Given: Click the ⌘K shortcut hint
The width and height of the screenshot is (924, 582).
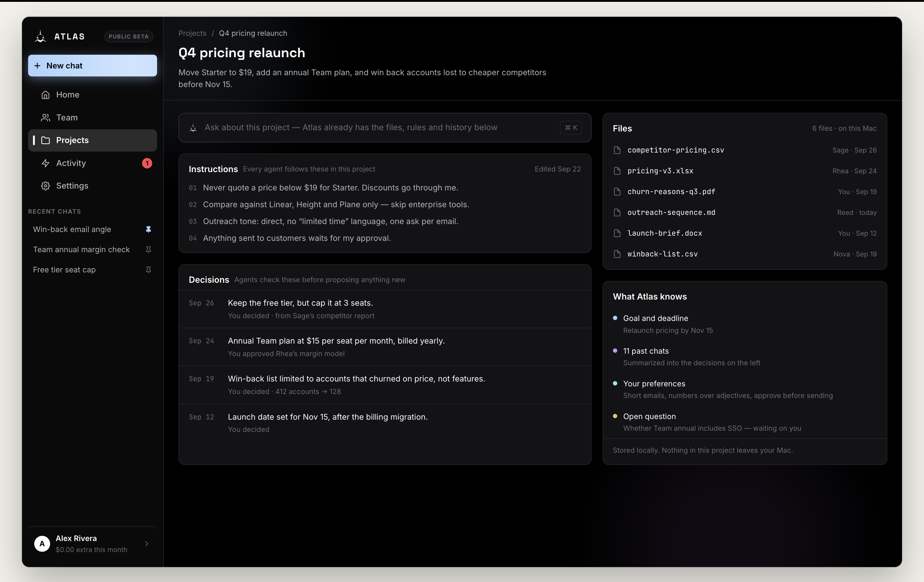Looking at the screenshot, I should 571,127.
